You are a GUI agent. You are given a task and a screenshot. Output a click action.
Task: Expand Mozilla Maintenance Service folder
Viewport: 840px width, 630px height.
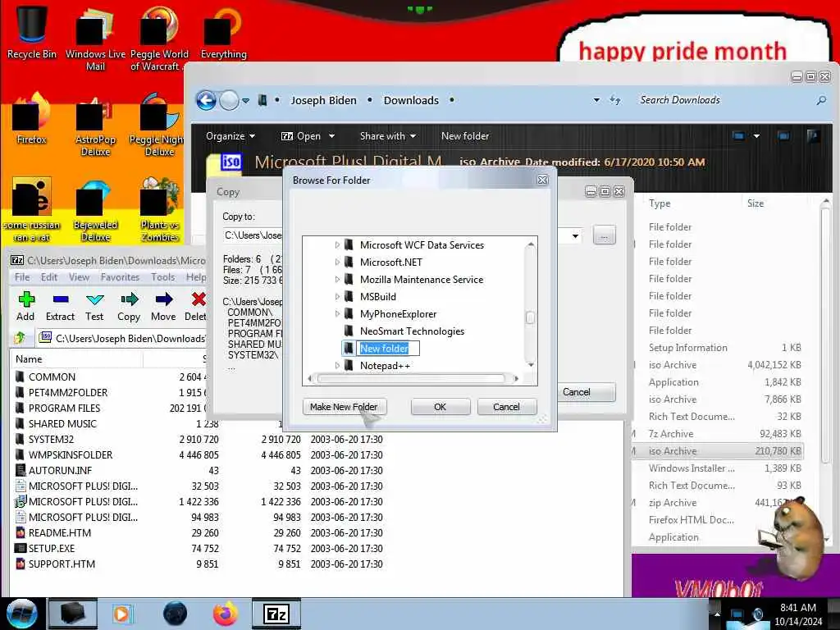[337, 279]
